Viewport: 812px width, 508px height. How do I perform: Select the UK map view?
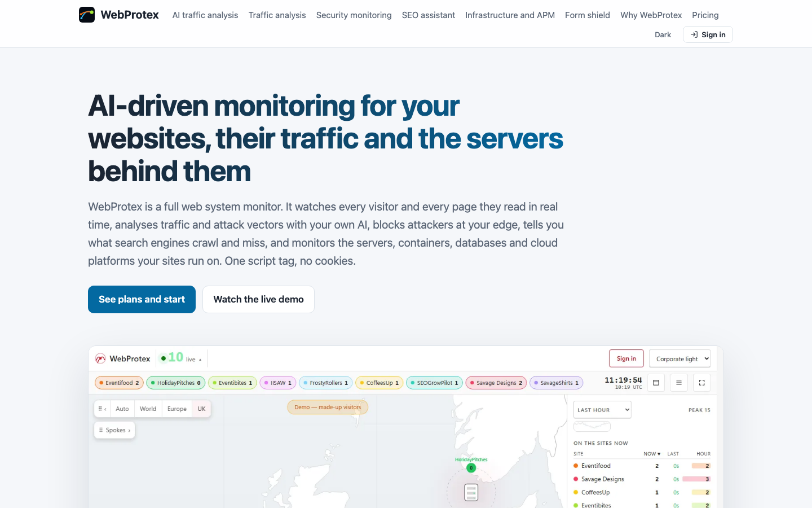[201, 409]
